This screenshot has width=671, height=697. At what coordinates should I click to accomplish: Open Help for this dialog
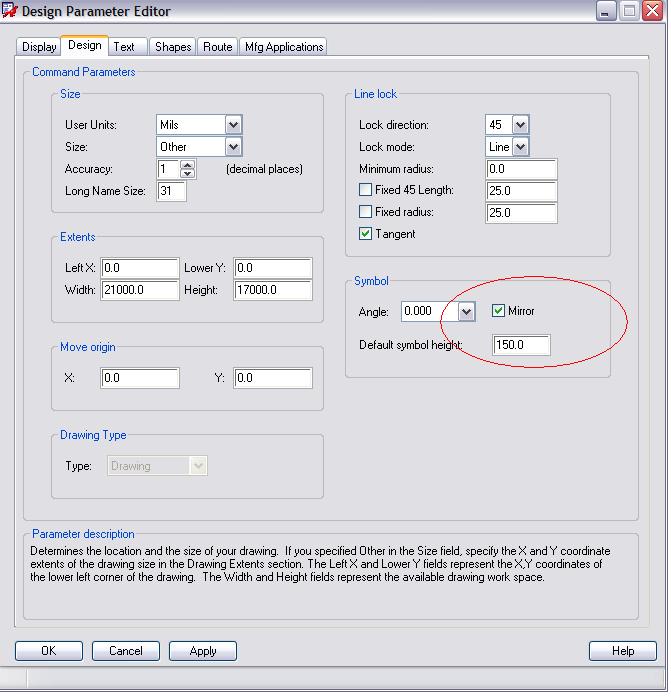(623, 651)
